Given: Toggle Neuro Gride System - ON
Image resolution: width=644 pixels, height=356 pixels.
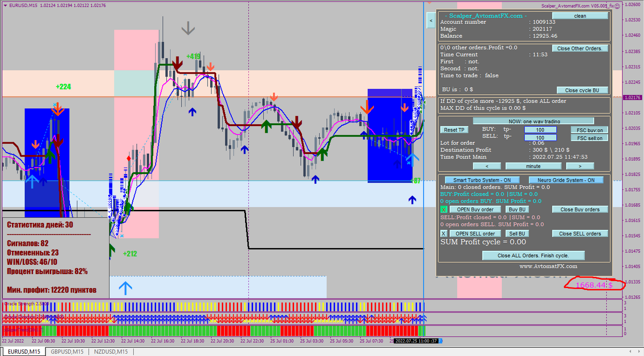Looking at the screenshot, I should pyautogui.click(x=566, y=180).
